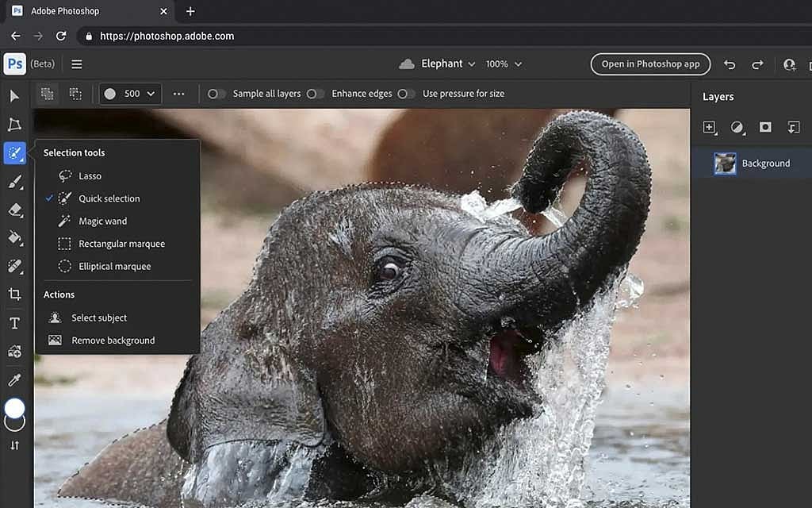Click the white foreground color swatch
This screenshot has width=812, height=508.
[14, 409]
